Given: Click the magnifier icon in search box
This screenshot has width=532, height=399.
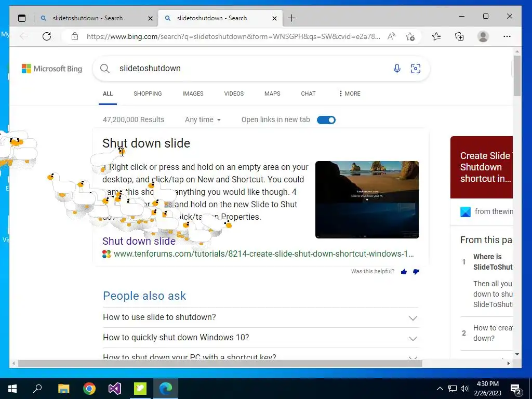Looking at the screenshot, I should click(105, 69).
